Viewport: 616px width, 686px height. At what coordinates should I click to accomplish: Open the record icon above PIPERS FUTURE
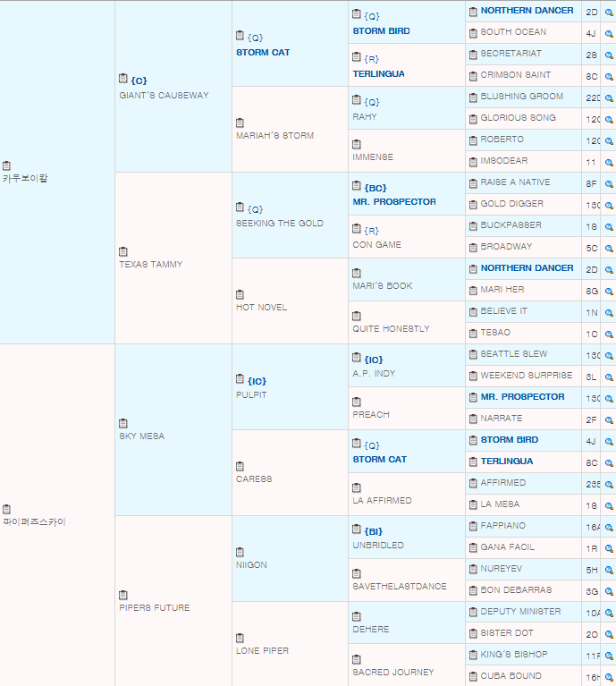click(x=123, y=596)
